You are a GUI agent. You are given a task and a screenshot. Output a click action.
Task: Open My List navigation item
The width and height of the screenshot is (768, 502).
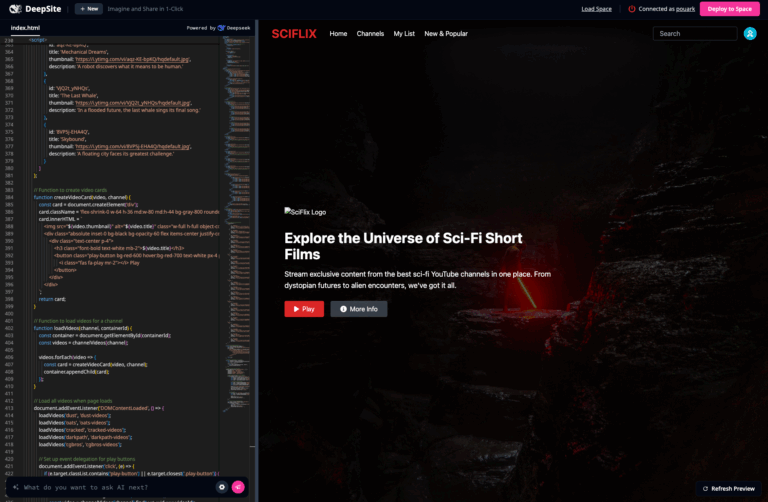[x=404, y=34]
